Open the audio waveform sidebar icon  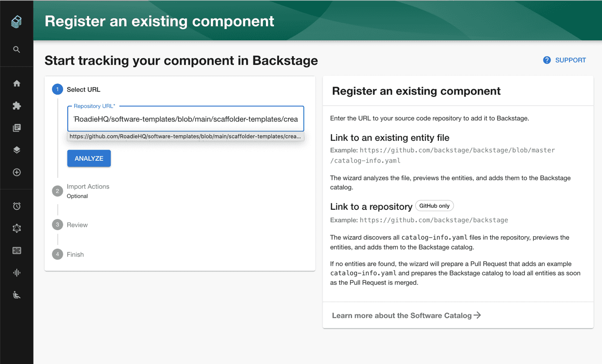tap(17, 273)
